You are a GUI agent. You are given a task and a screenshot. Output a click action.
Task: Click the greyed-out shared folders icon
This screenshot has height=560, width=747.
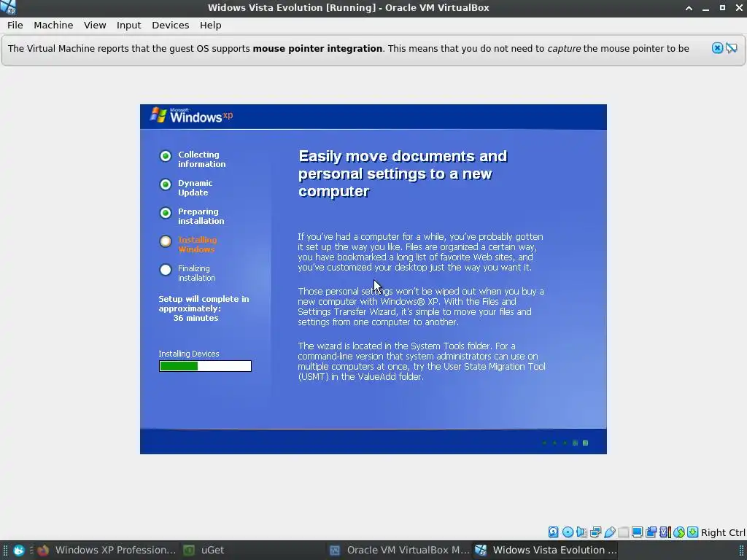[x=623, y=532]
